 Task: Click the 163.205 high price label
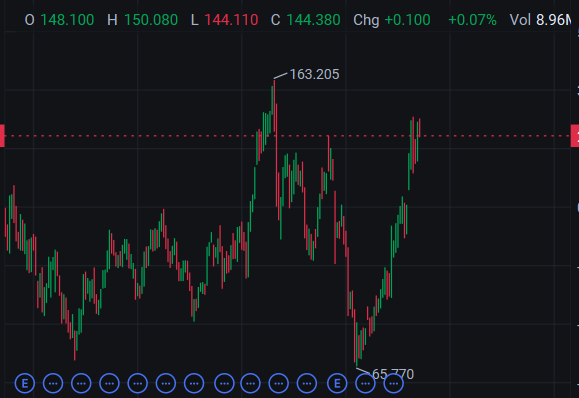click(314, 74)
